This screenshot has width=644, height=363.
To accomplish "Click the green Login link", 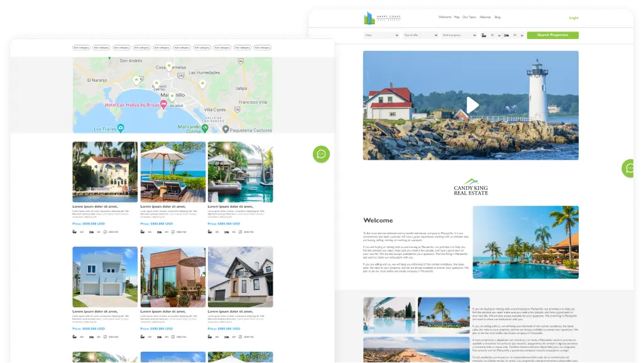I will pyautogui.click(x=574, y=18).
